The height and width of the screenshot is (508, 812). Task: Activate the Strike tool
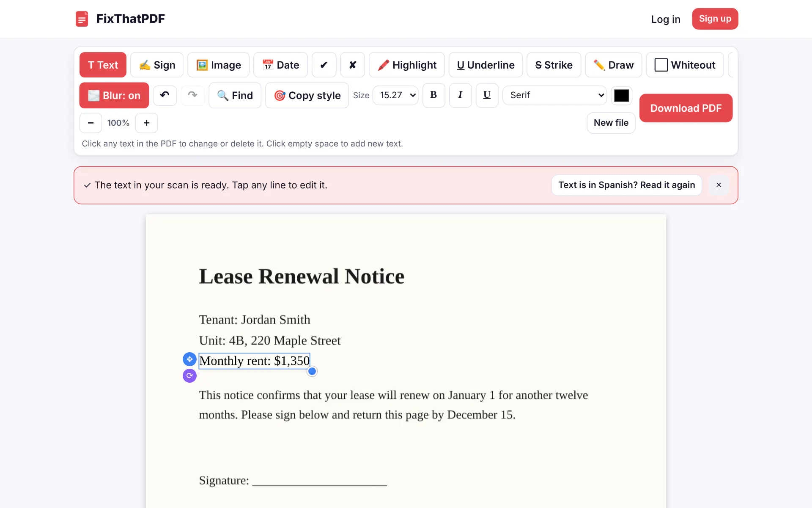(554, 65)
